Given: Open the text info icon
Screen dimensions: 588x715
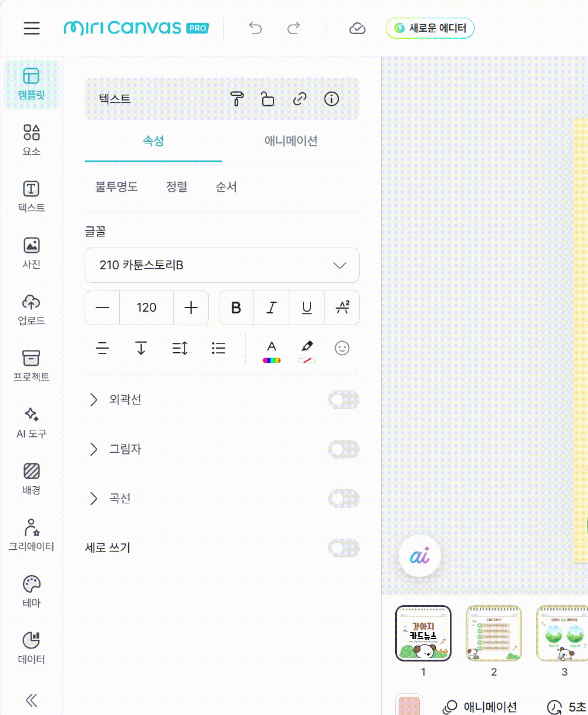Looking at the screenshot, I should click(332, 99).
